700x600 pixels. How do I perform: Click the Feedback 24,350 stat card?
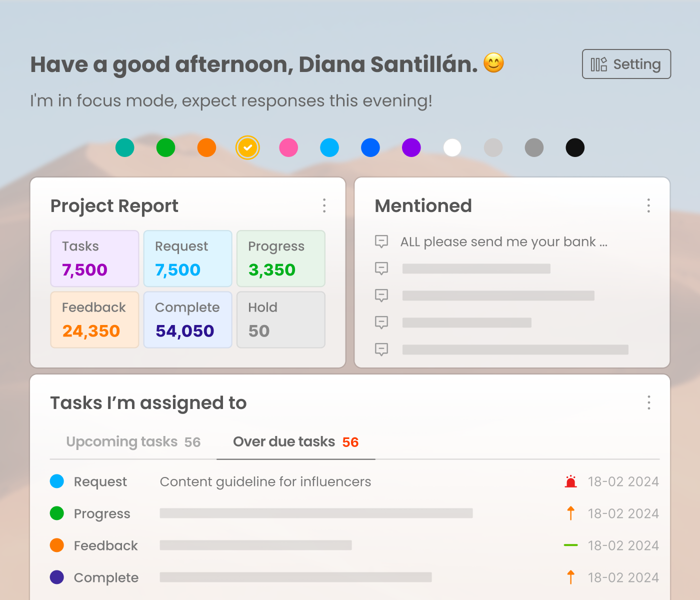(94, 320)
